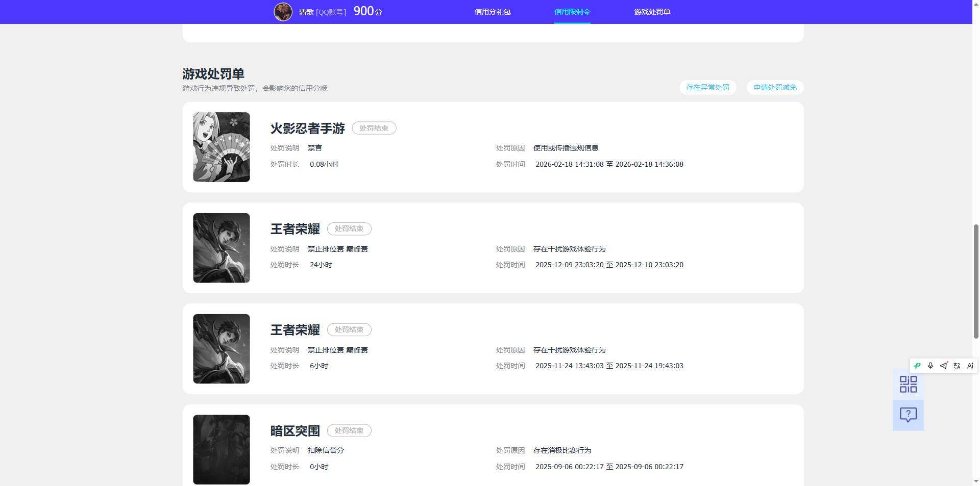The image size is (980, 486).
Task: Click the microphone icon in the floating toolbar
Action: [x=930, y=366]
